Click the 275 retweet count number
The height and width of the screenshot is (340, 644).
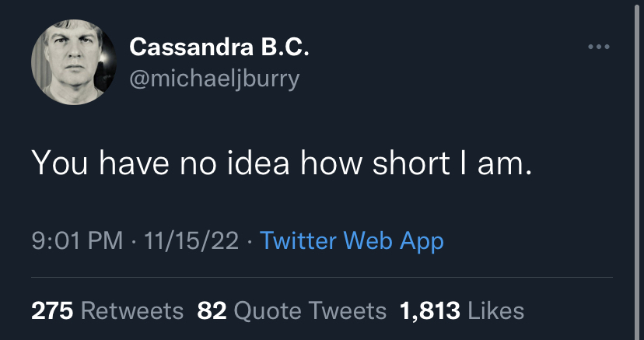point(52,311)
